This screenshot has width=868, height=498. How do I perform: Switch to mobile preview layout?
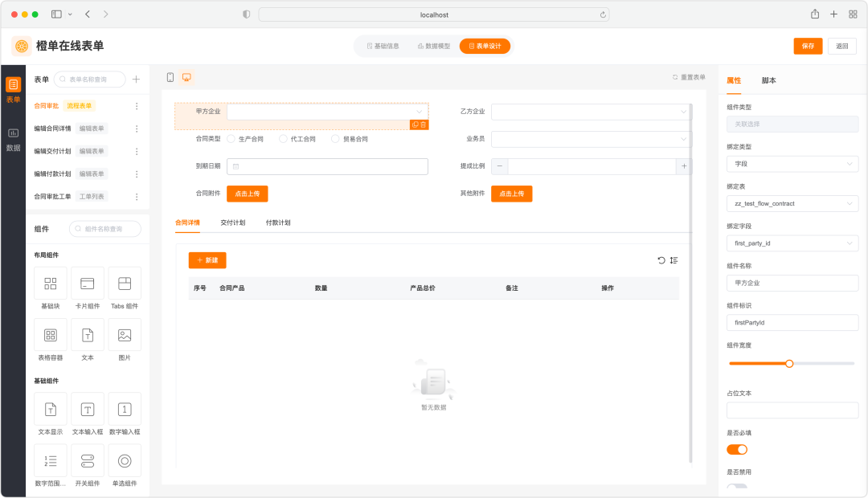pyautogui.click(x=170, y=77)
